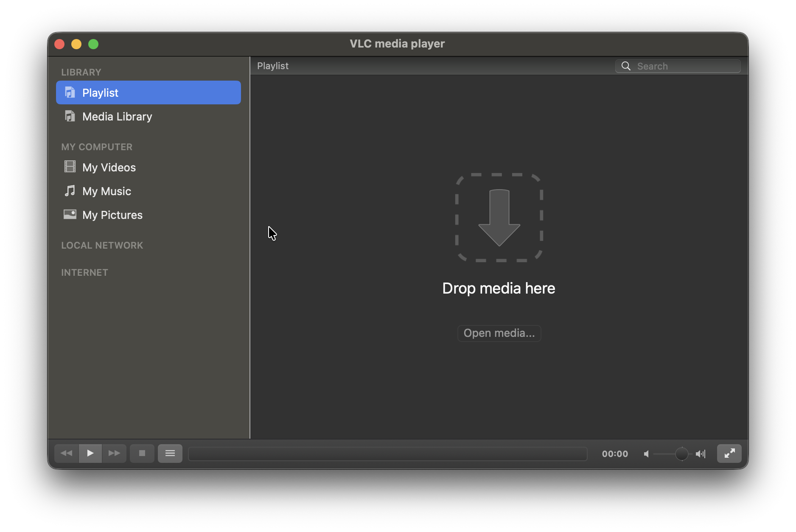Set maximum volume via the loud speaker icon
The height and width of the screenshot is (532, 796).
701,454
